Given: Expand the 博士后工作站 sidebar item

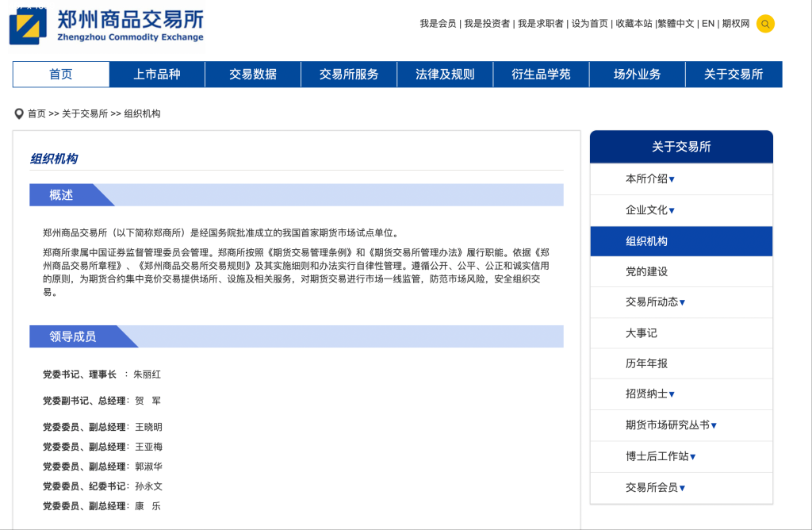Looking at the screenshot, I should pyautogui.click(x=692, y=456).
